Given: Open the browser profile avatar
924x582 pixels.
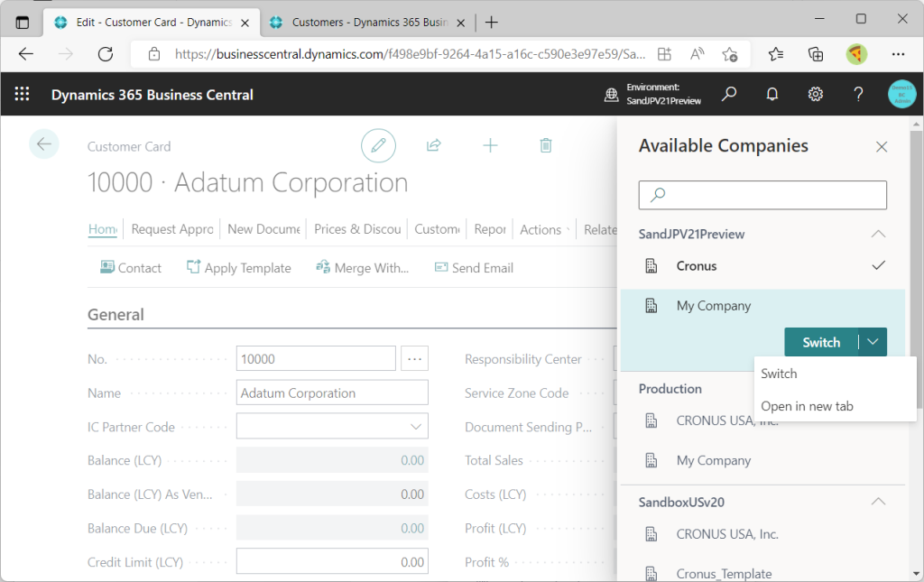Looking at the screenshot, I should 856,55.
